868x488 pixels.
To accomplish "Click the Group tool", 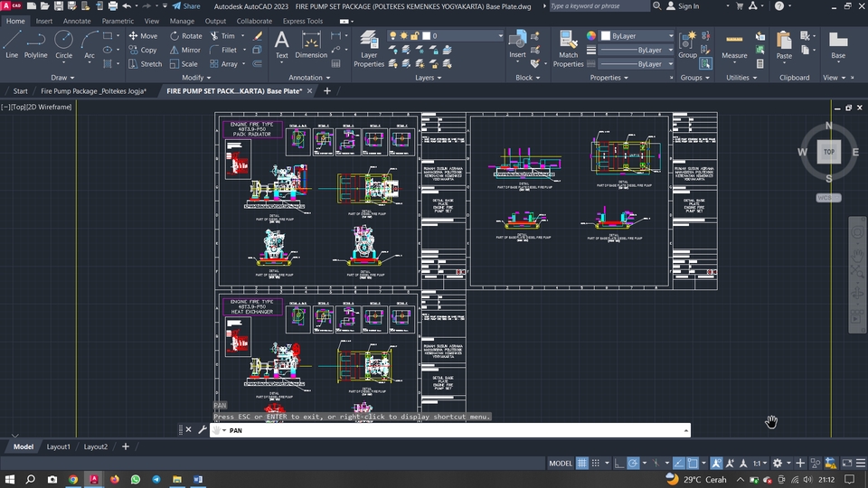I will coord(687,44).
